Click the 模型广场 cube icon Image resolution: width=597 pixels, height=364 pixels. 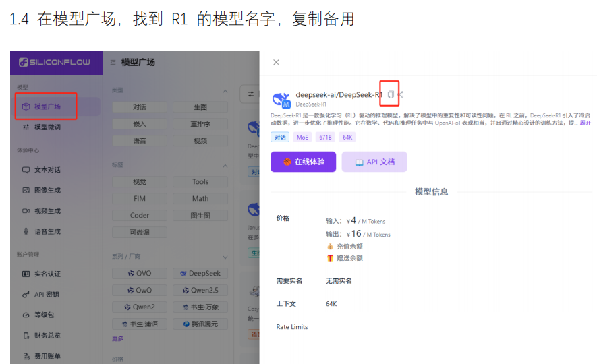tap(26, 107)
